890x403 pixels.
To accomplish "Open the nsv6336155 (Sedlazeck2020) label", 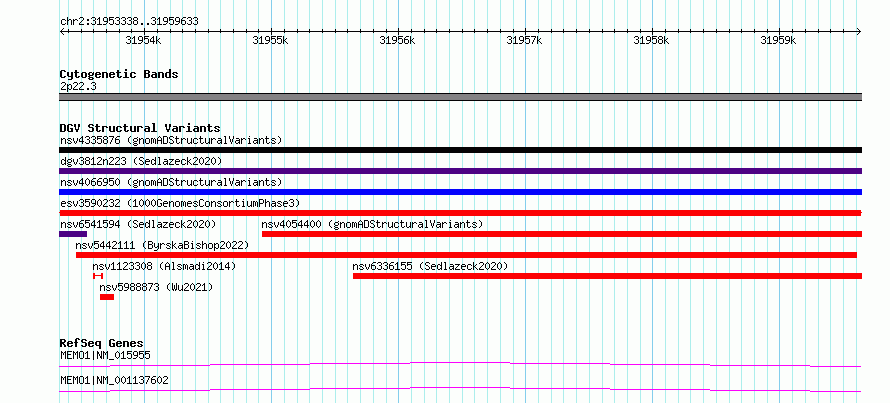I will [x=430, y=266].
